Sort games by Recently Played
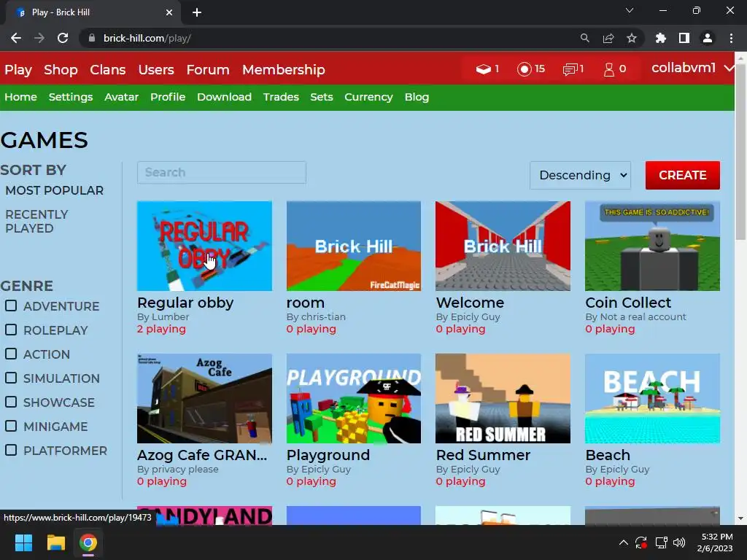Image resolution: width=747 pixels, height=560 pixels. 36,222
